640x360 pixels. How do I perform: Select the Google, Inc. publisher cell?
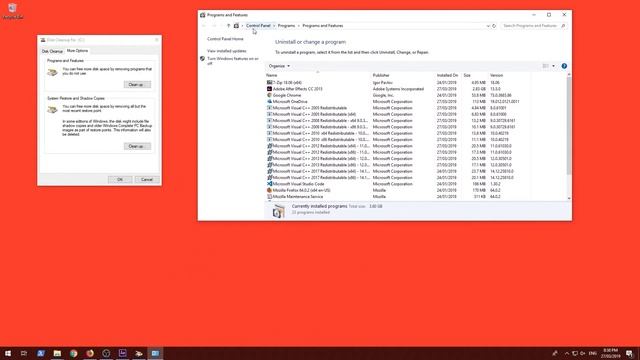(383, 95)
